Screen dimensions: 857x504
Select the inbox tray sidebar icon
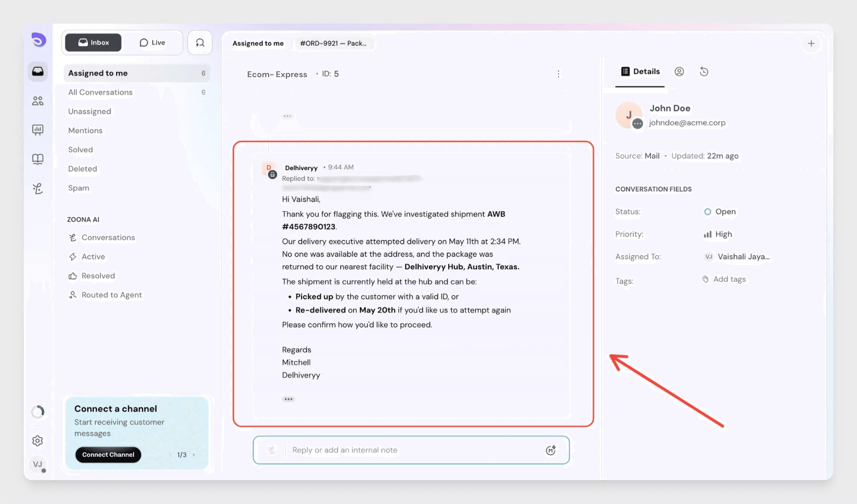pyautogui.click(x=38, y=71)
